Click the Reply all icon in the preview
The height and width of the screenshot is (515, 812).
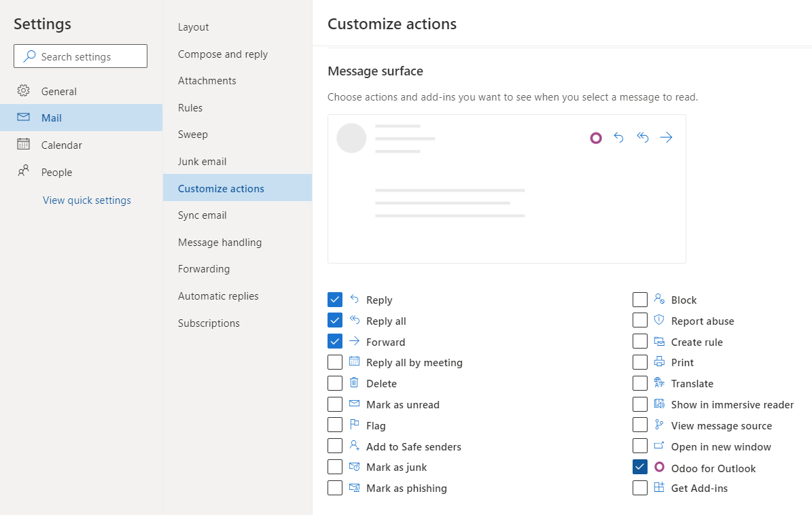pos(642,137)
